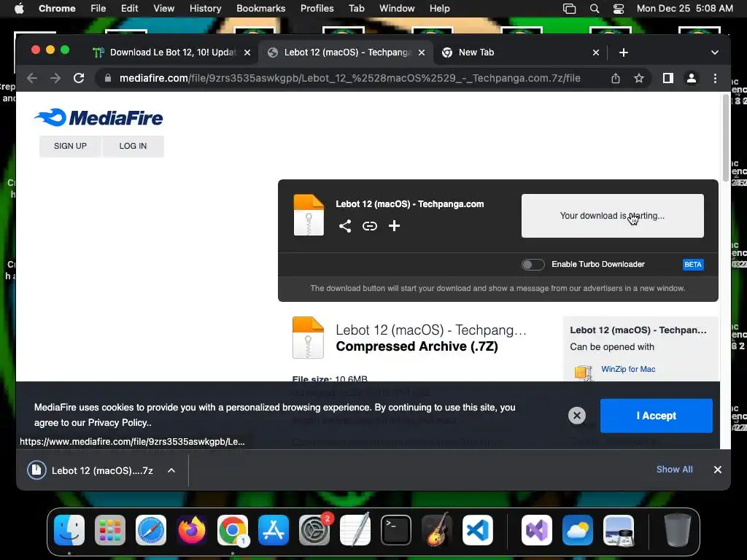Image resolution: width=747 pixels, height=560 pixels.
Task: Toggle Enable Turbo Downloader switch
Action: [x=533, y=264]
